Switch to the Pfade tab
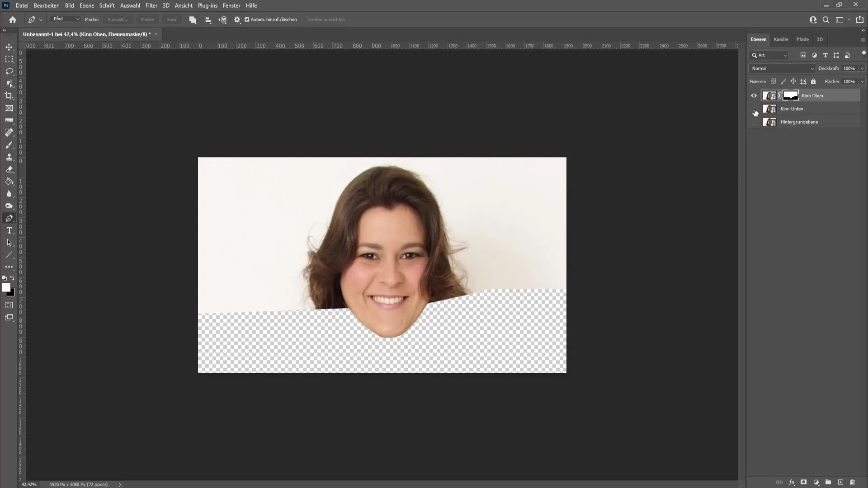This screenshot has height=488, width=868. click(802, 39)
